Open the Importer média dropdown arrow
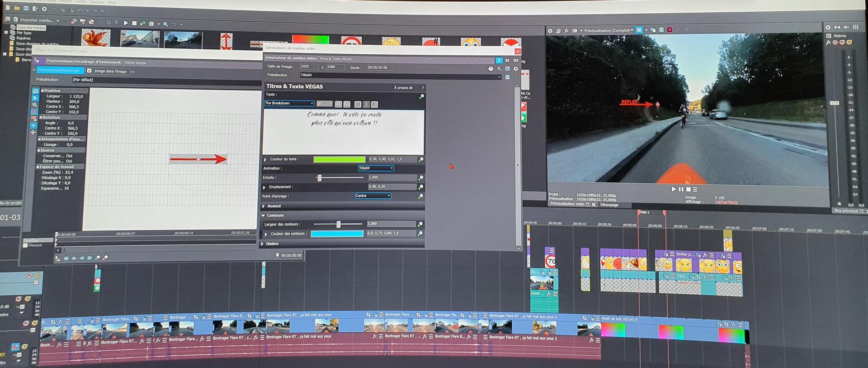Image resolution: width=868 pixels, height=368 pixels. pyautogui.click(x=58, y=20)
